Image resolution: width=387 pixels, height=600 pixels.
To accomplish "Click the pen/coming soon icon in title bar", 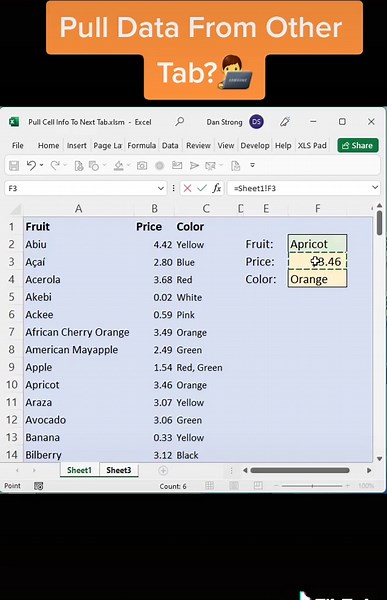I will (x=284, y=122).
